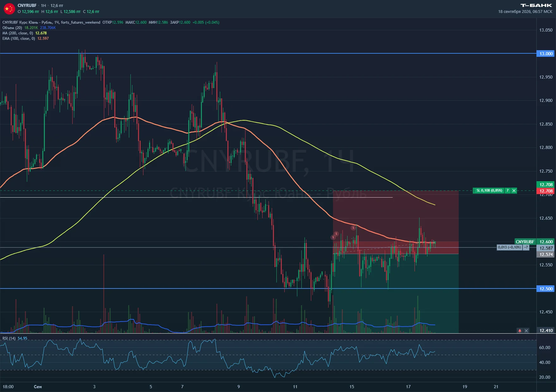Screen dimensions: 556x392
Task: Click the 12.410 alert price tag
Action: [546, 331]
